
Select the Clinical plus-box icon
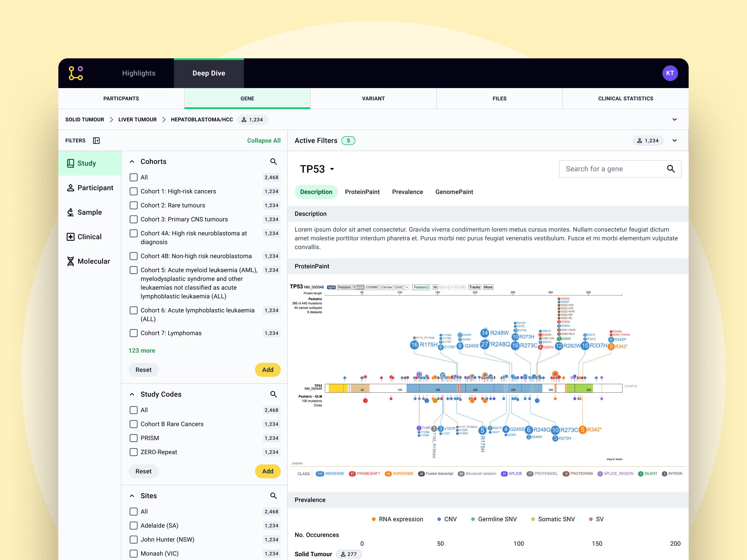71,237
